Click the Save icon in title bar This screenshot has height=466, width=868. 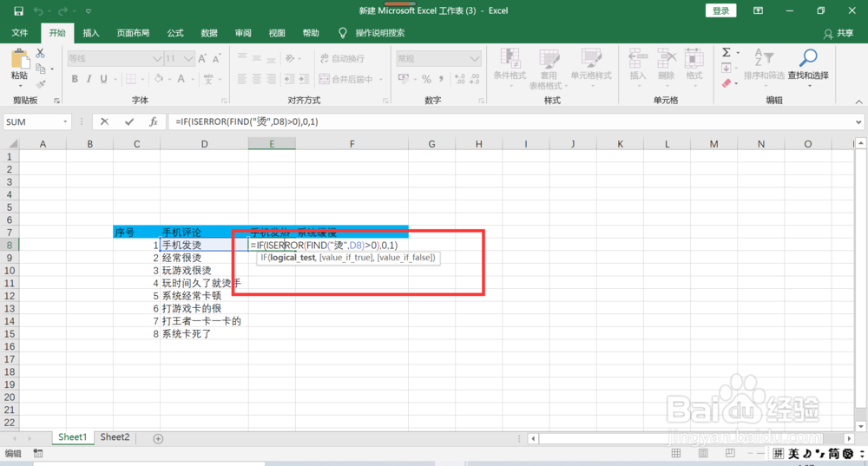click(x=18, y=10)
